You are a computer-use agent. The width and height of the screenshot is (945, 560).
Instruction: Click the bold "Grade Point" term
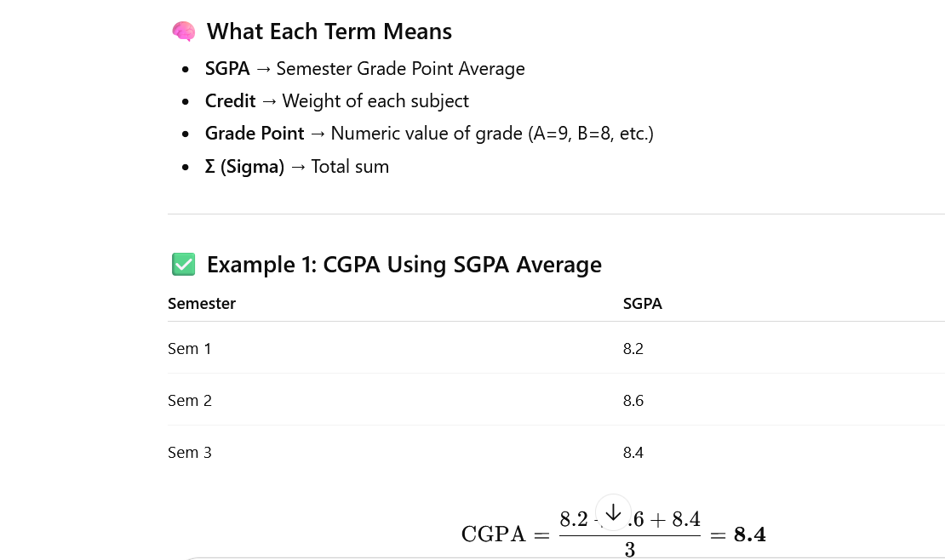(255, 134)
